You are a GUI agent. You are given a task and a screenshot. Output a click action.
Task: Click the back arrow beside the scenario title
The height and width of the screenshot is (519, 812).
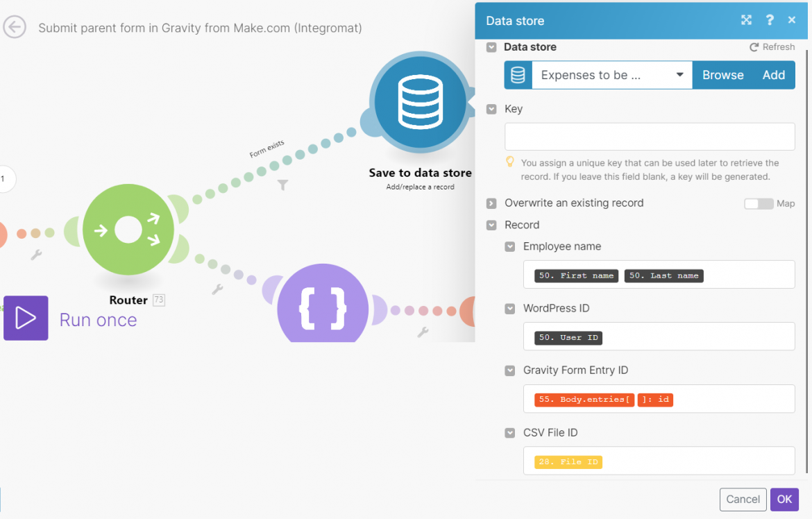click(x=16, y=28)
